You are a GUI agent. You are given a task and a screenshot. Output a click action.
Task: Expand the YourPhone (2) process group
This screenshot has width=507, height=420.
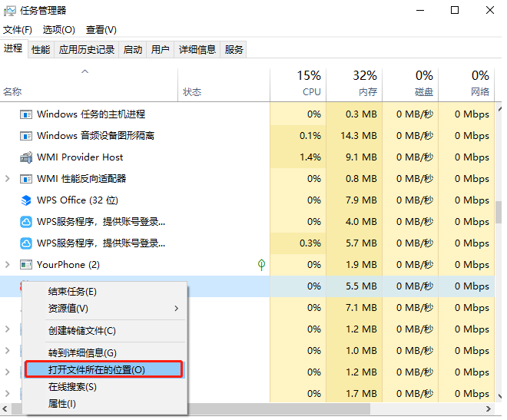click(x=8, y=265)
